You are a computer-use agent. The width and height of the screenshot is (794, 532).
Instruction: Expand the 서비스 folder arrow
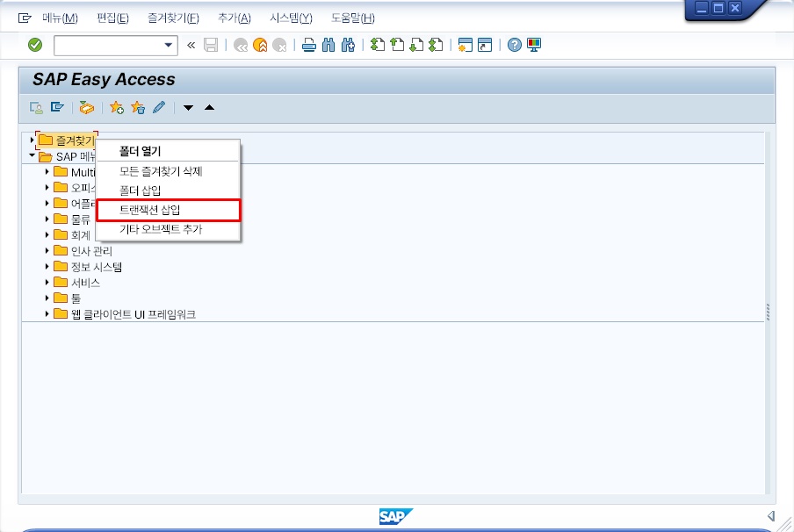[47, 282]
